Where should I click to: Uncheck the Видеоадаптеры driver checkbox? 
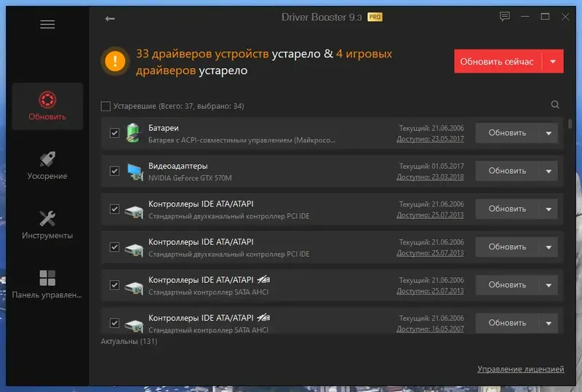pyautogui.click(x=114, y=171)
